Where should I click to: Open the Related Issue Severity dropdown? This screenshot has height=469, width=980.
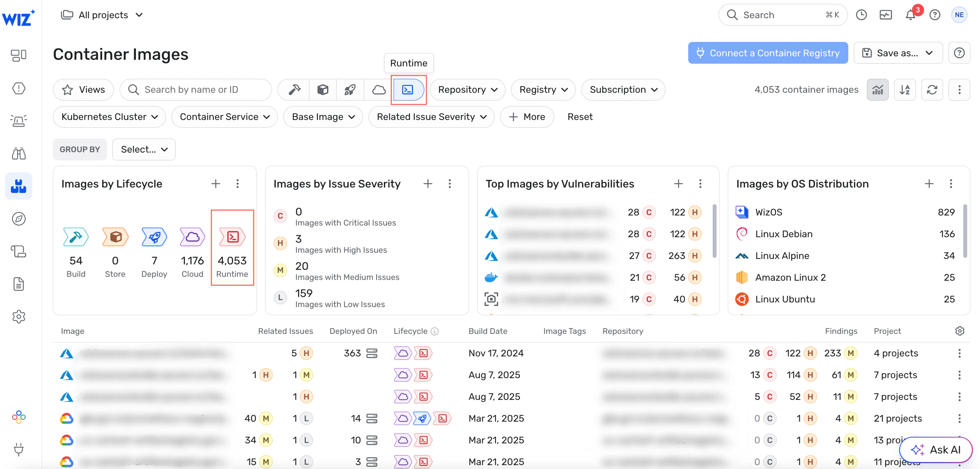coord(431,117)
